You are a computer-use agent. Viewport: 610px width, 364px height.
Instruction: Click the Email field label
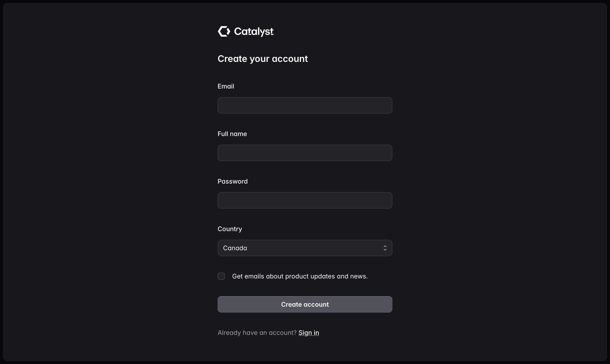[x=226, y=86]
